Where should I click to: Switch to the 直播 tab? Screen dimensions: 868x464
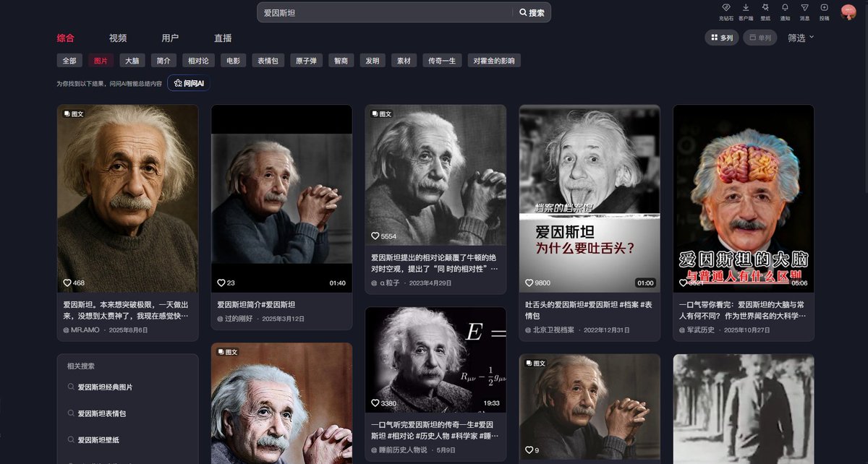(223, 38)
